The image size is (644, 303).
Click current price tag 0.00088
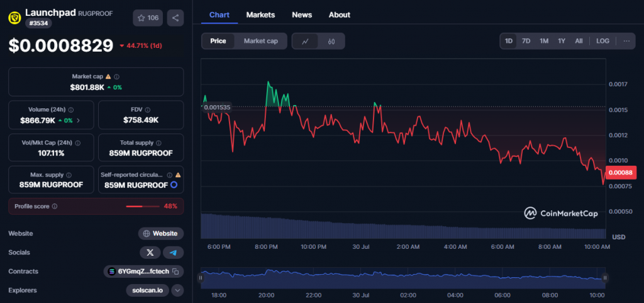click(621, 173)
